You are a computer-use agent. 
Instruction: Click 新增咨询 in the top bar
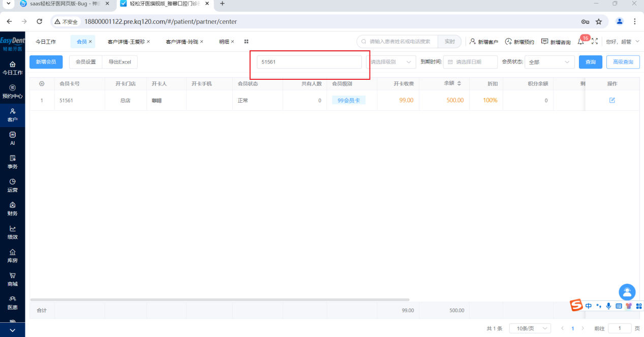click(556, 42)
